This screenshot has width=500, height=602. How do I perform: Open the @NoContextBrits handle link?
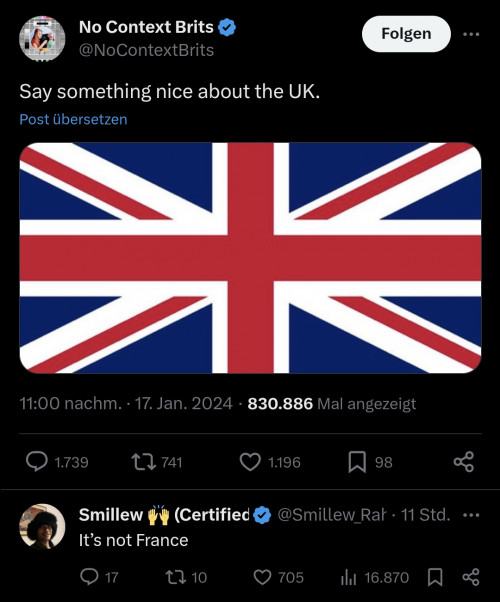(146, 50)
